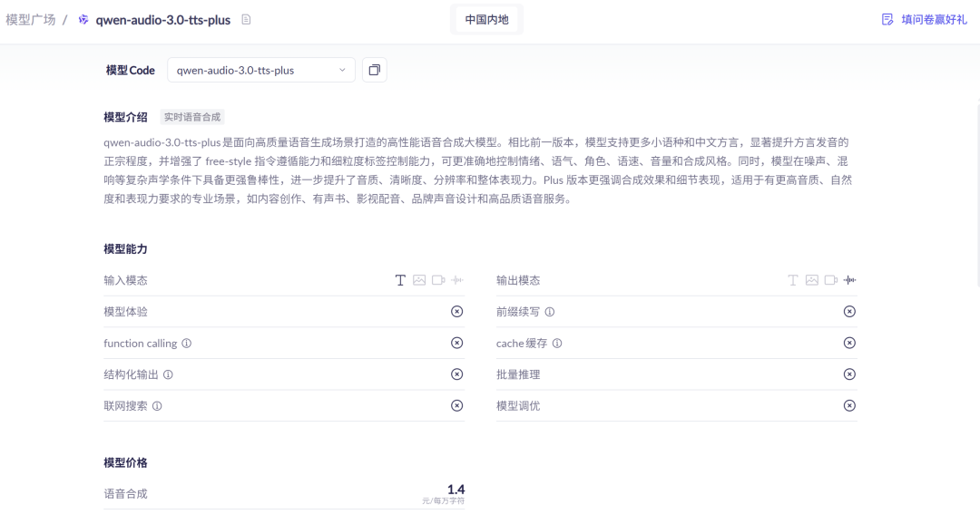Select the 中国内地 region tab

[x=487, y=20]
